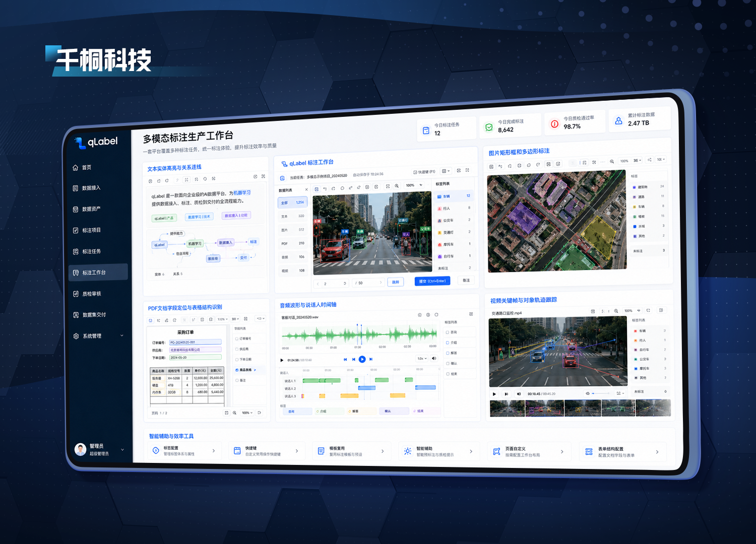Image resolution: width=756 pixels, height=544 pixels.
Task: Click the 今日完成标注 checkmark icon
Action: (489, 127)
